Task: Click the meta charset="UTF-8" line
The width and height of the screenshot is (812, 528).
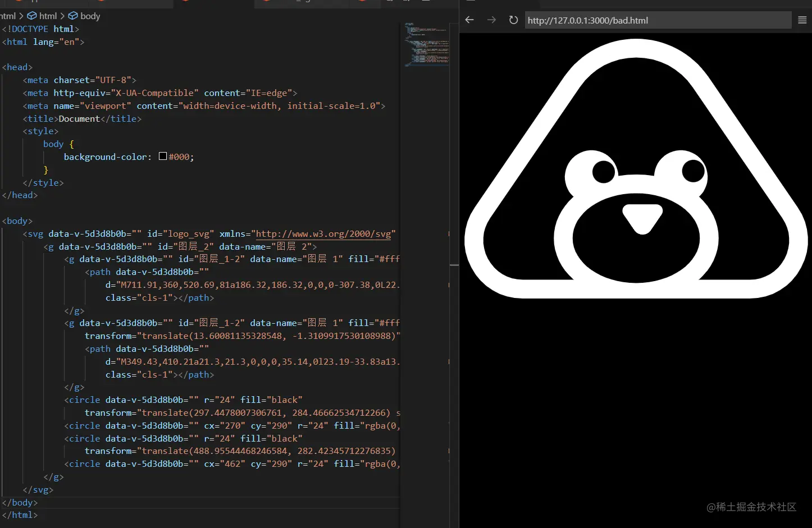Action: (79, 80)
